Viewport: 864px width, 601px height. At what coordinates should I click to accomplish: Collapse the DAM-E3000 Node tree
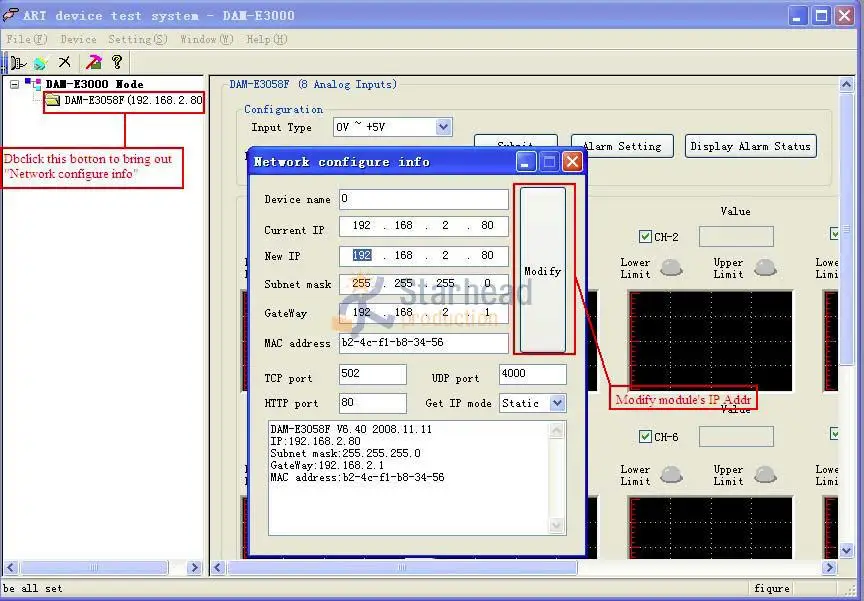pyautogui.click(x=14, y=84)
